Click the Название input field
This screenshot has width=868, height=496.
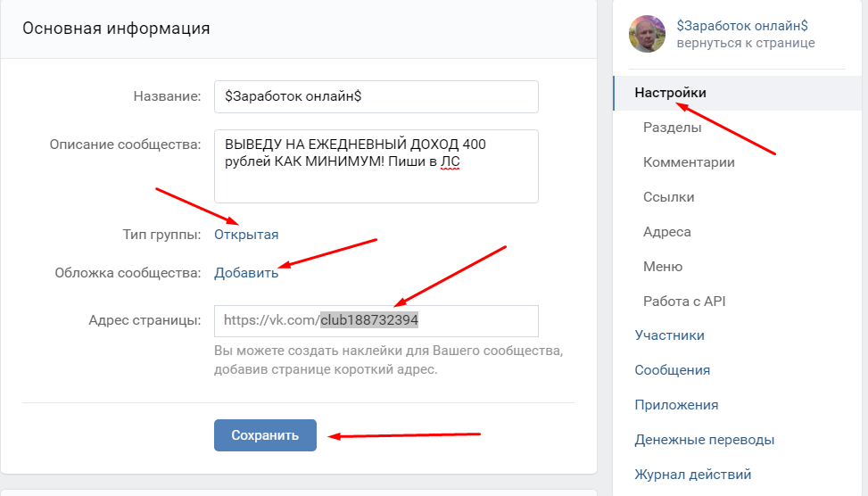pos(376,97)
